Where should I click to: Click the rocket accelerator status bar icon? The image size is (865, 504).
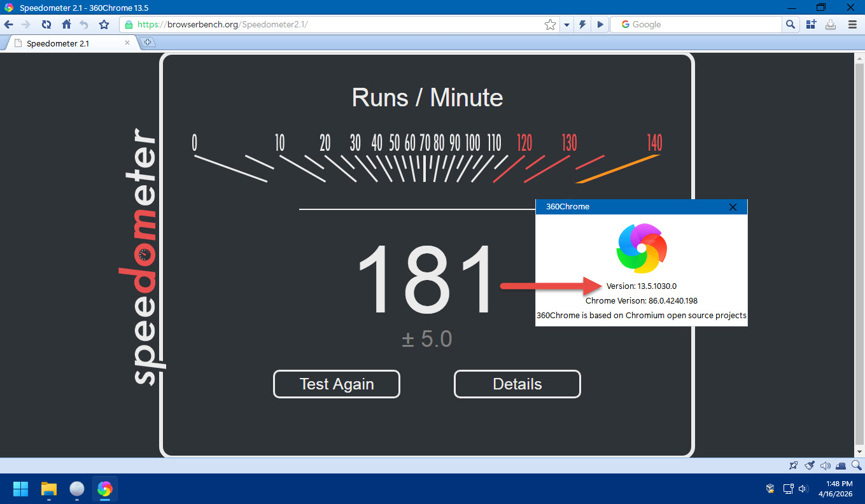(x=793, y=465)
